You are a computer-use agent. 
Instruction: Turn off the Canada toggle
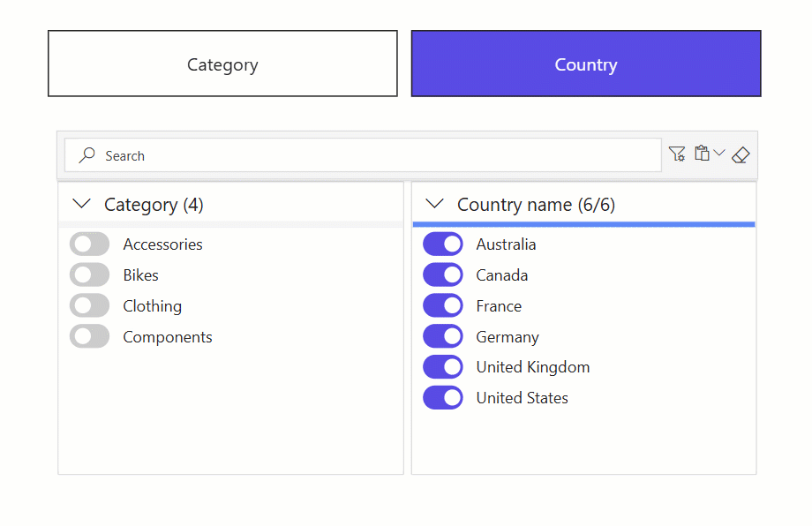443,275
